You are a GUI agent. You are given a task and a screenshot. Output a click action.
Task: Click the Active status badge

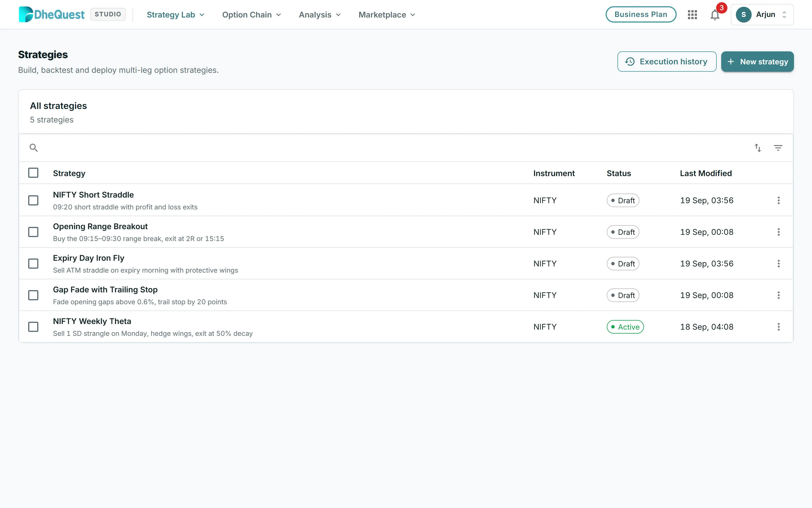tap(625, 327)
